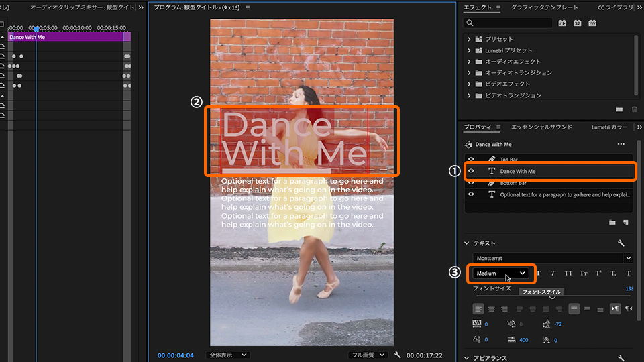Click the new layer icon below layer list

[x=626, y=222]
